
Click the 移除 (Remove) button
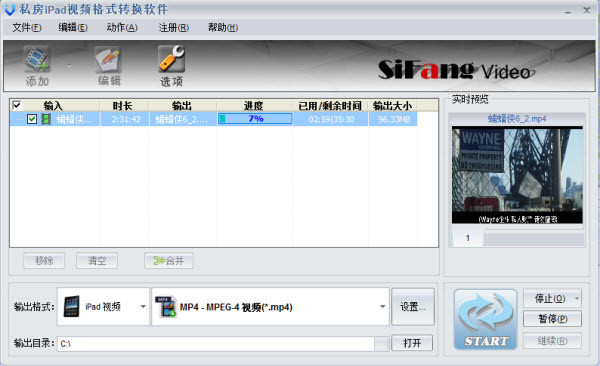44,261
